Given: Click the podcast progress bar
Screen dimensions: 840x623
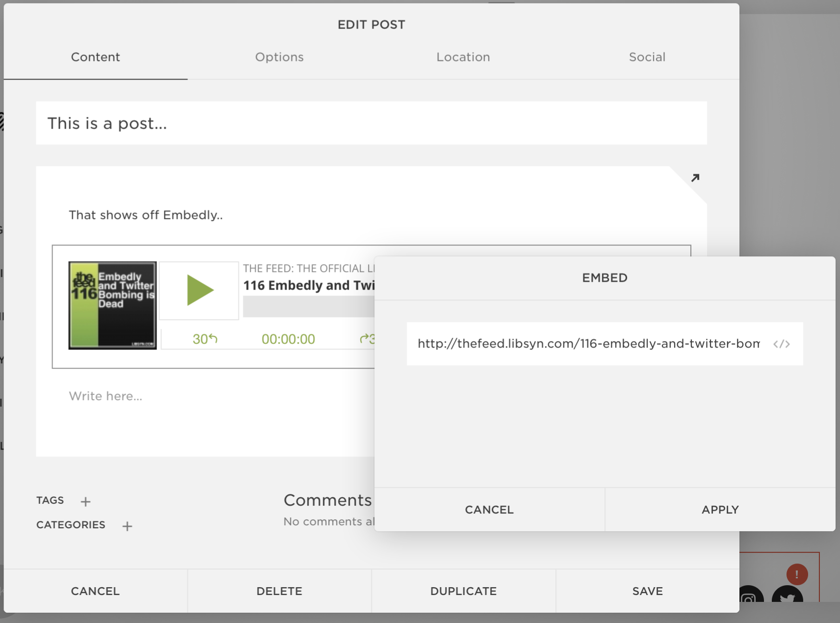Looking at the screenshot, I should [x=309, y=307].
